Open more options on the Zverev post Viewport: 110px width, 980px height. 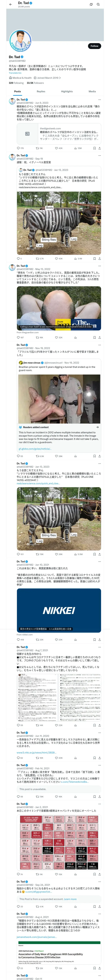click(x=99, y=100)
